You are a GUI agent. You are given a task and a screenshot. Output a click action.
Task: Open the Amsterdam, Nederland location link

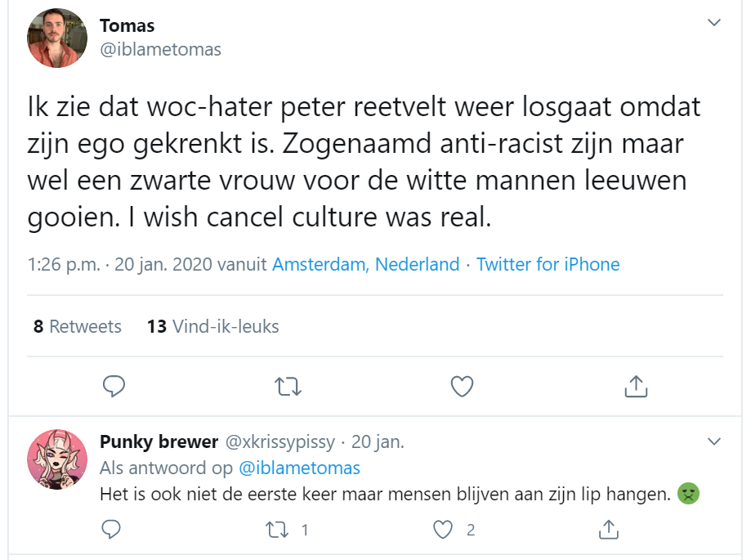366,264
